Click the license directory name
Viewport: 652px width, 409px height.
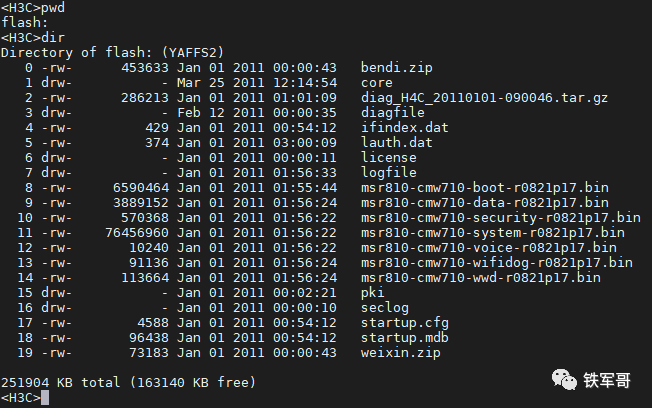(x=390, y=157)
